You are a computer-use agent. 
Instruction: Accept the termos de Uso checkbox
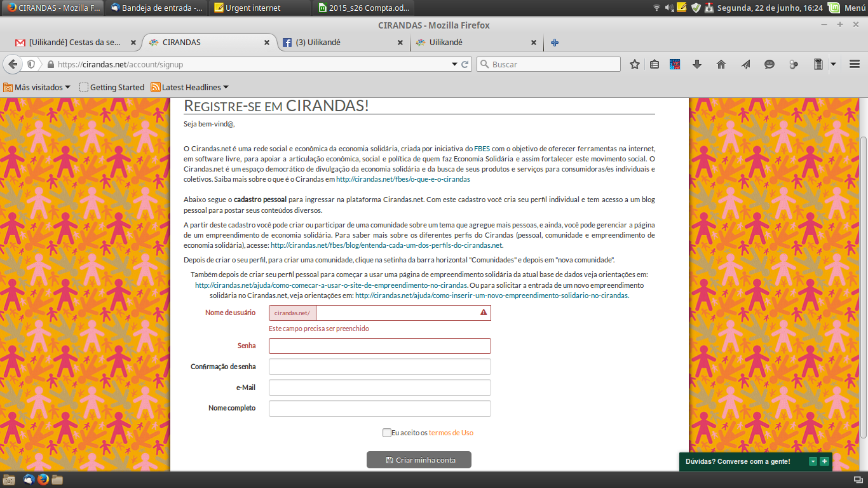click(387, 433)
